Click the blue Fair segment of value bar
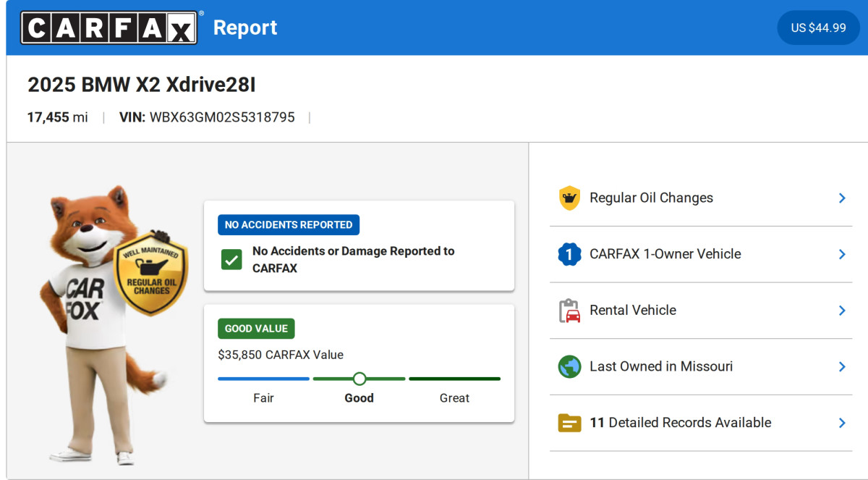This screenshot has height=480, width=868. coord(263,379)
